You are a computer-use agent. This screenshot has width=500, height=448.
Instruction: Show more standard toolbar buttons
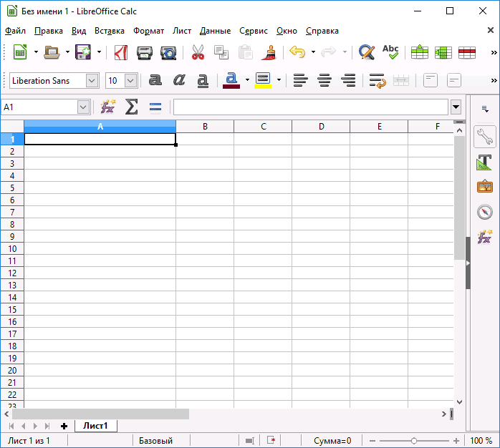[494, 52]
